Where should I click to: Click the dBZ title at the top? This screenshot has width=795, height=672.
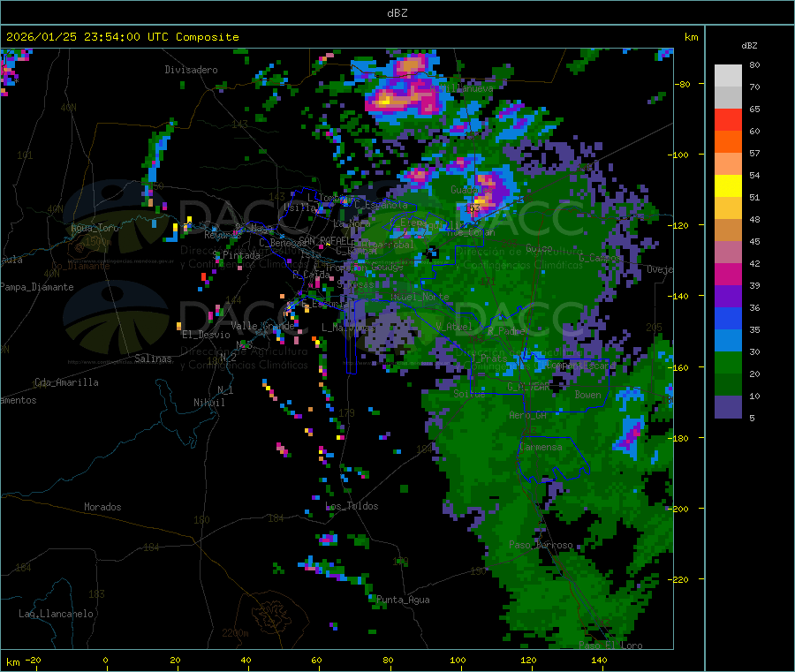point(397,13)
